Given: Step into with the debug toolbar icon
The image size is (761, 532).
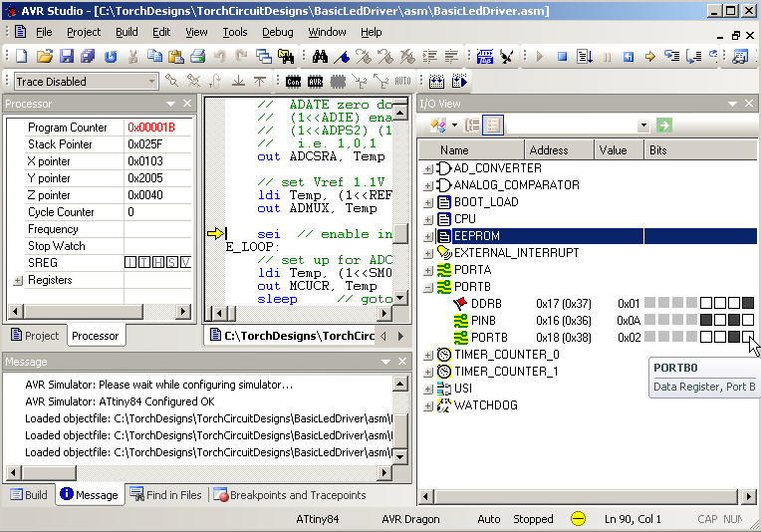Looking at the screenshot, I should (x=672, y=57).
